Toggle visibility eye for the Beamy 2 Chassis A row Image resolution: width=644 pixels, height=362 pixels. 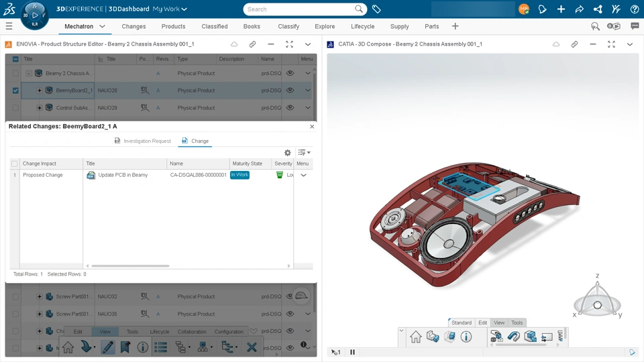[290, 73]
